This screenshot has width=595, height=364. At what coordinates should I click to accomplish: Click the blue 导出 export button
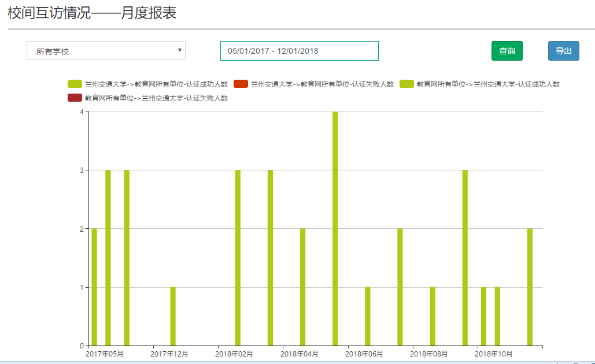563,51
